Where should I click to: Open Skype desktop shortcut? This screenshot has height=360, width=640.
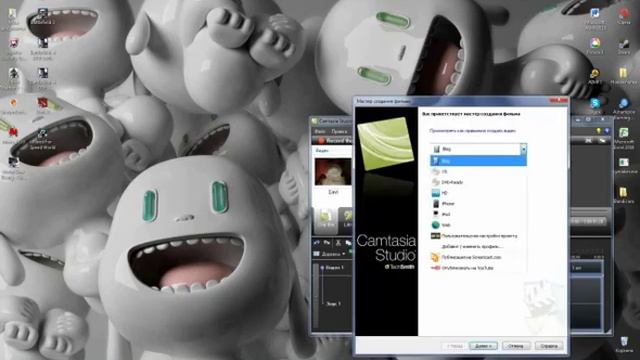(595, 106)
